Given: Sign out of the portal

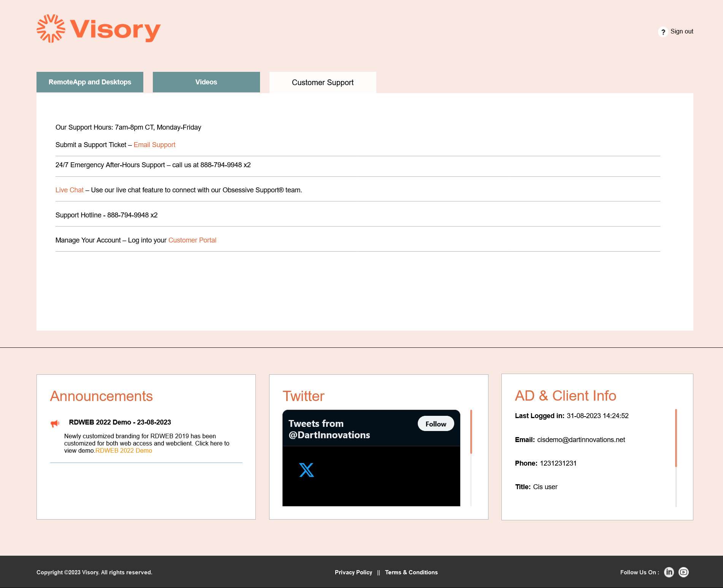Looking at the screenshot, I should coord(682,31).
